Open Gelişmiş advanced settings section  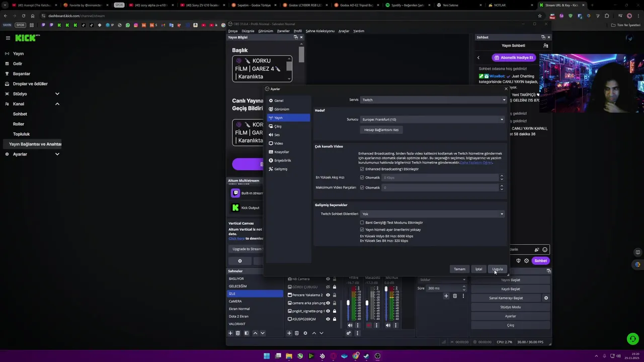click(x=288, y=169)
